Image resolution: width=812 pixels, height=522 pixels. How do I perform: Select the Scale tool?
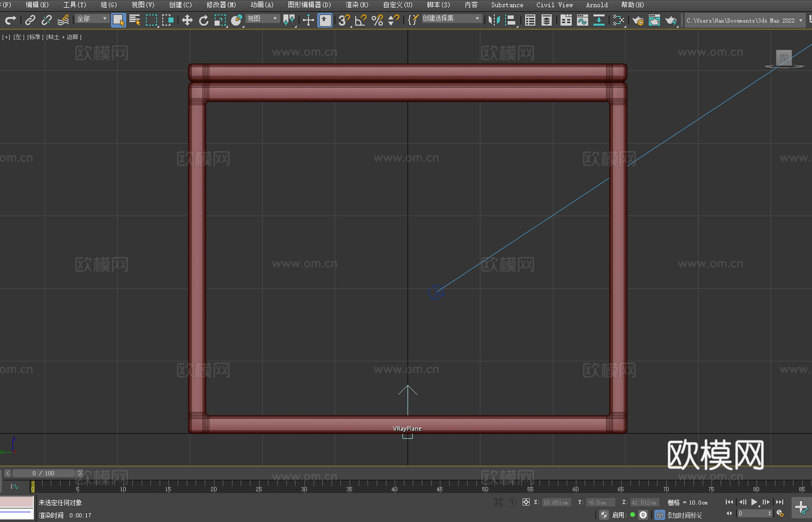click(x=220, y=20)
